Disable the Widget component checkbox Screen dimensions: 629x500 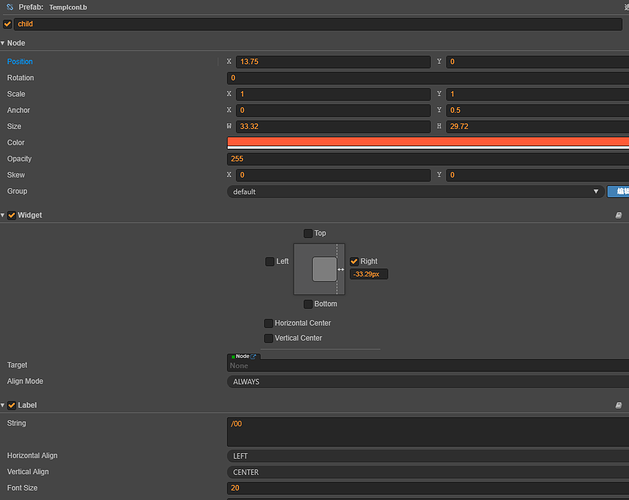(x=12, y=215)
